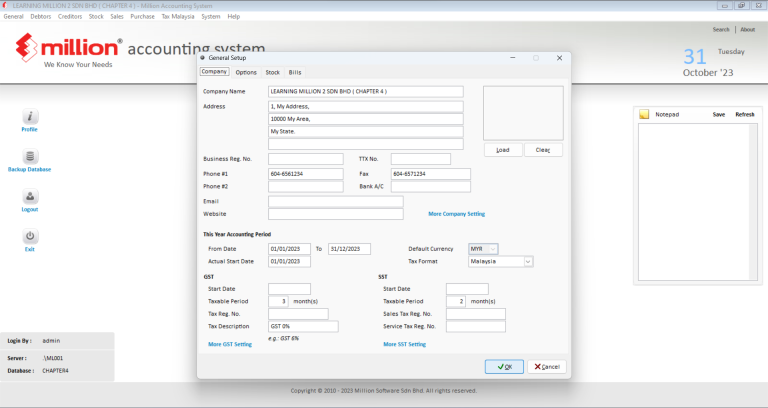The image size is (768, 408).
Task: Switch to the Stock tab in dialog
Action: (273, 72)
